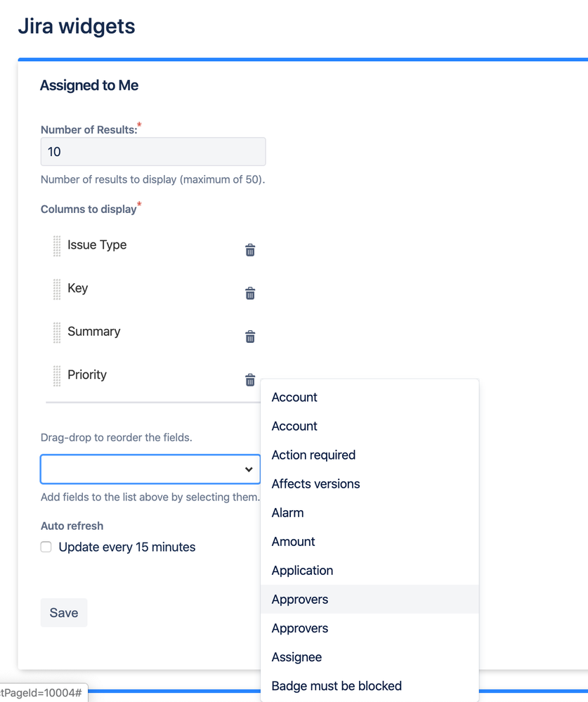The image size is (588, 702).
Task: Grab the drag handle for Issue Type
Action: (57, 246)
